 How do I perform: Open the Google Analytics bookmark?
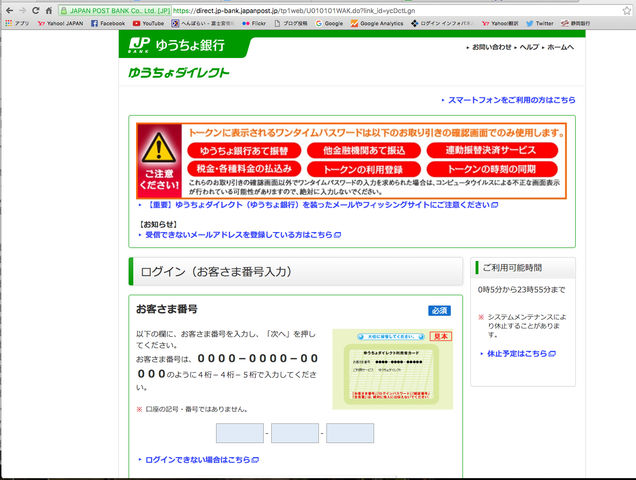(x=377, y=24)
